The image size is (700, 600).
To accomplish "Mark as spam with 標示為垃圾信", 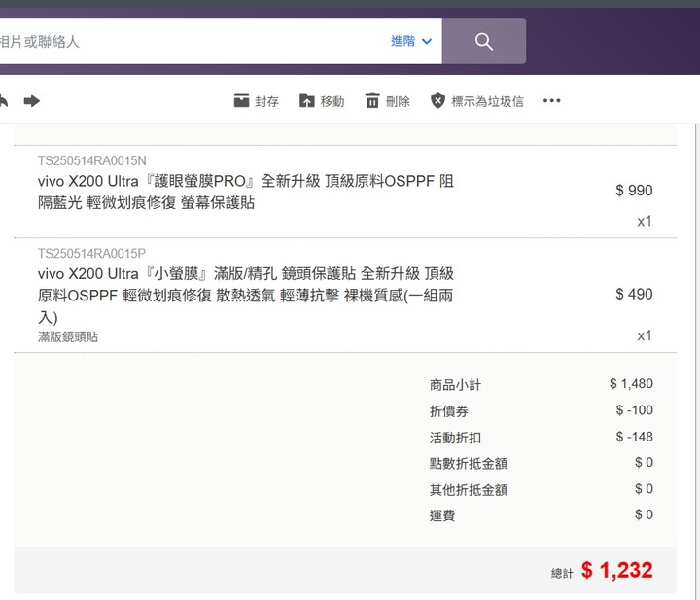I will pos(476,101).
